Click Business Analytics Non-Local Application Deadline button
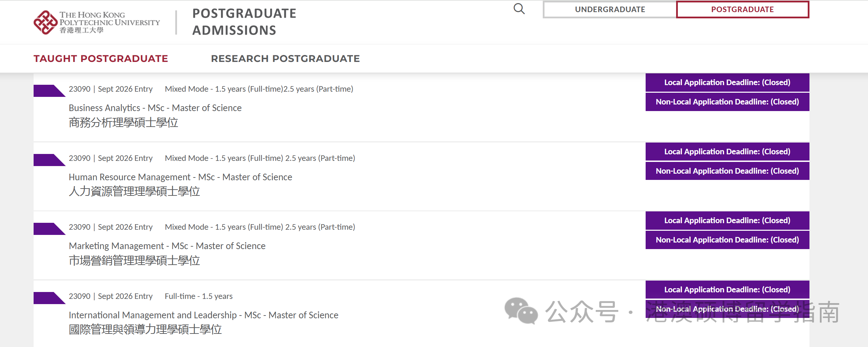868x347 pixels. coord(727,102)
